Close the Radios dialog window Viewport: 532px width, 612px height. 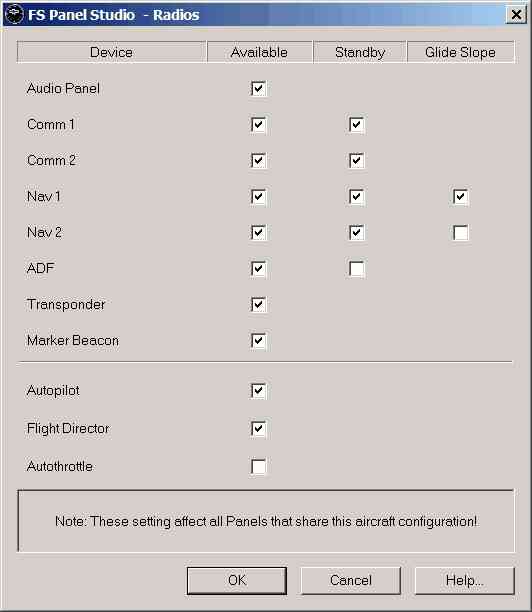click(x=516, y=14)
